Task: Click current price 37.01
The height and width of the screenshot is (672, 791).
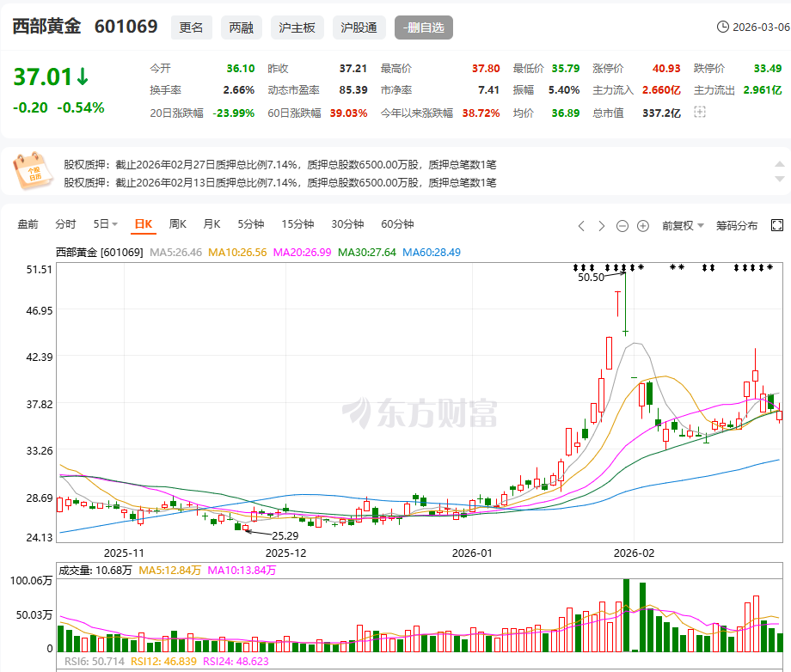Action: (x=43, y=77)
